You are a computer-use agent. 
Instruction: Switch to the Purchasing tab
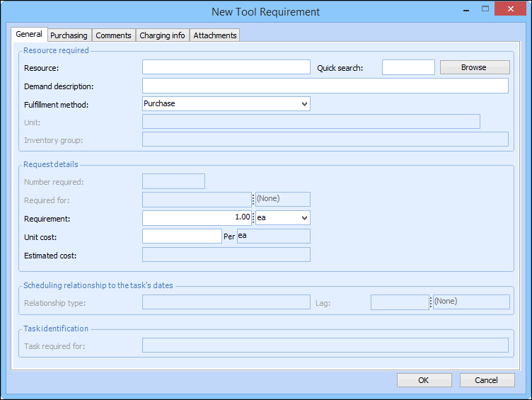[x=69, y=35]
